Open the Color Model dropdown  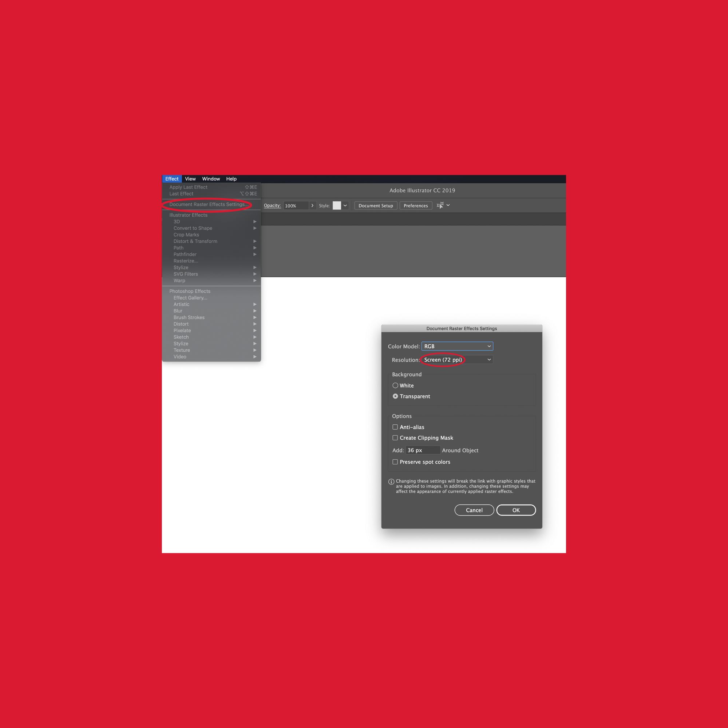pos(457,346)
